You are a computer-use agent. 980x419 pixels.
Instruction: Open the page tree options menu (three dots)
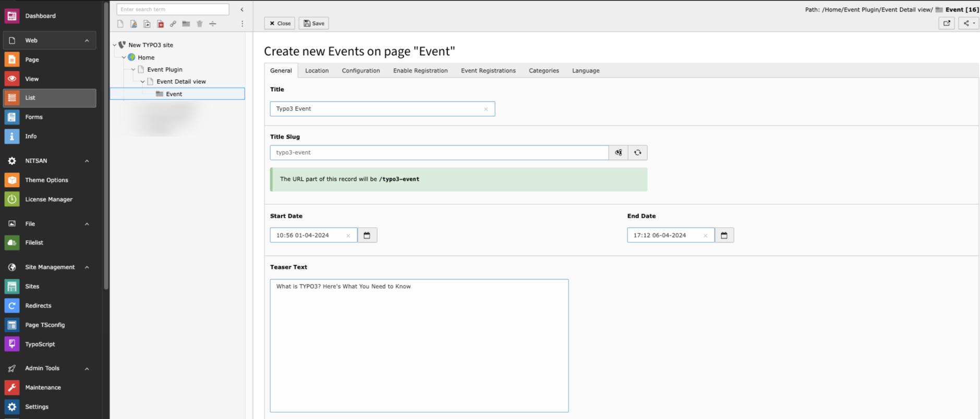(242, 24)
